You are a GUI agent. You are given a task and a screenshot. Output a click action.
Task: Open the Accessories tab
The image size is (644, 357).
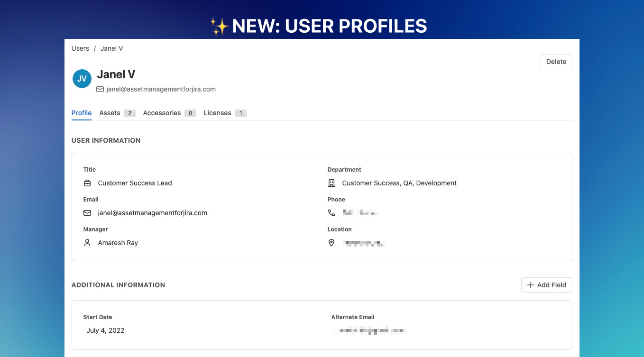(x=162, y=113)
